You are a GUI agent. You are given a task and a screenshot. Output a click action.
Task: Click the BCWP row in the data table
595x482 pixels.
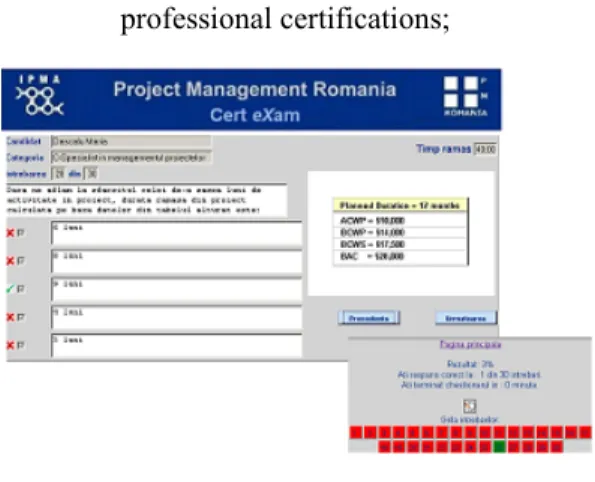click(x=400, y=232)
